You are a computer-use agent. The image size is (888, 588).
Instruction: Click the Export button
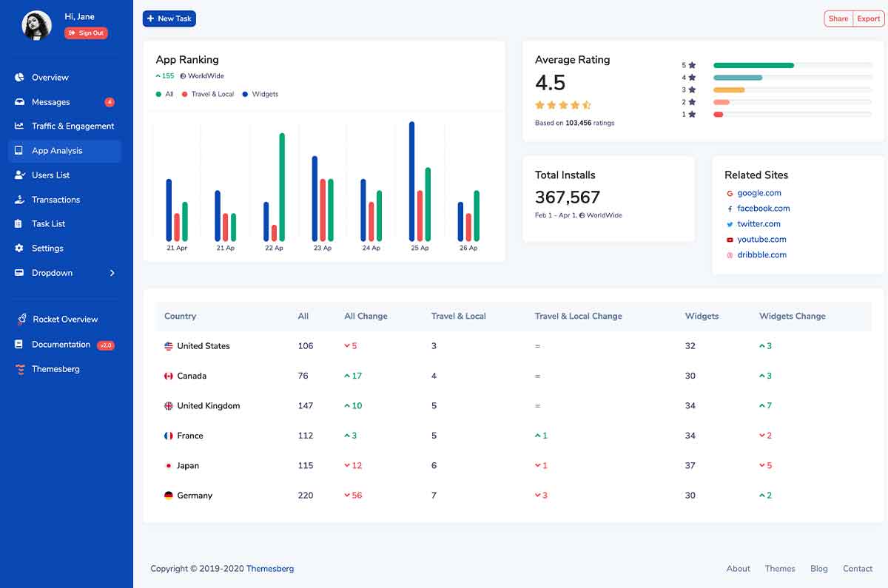(868, 19)
